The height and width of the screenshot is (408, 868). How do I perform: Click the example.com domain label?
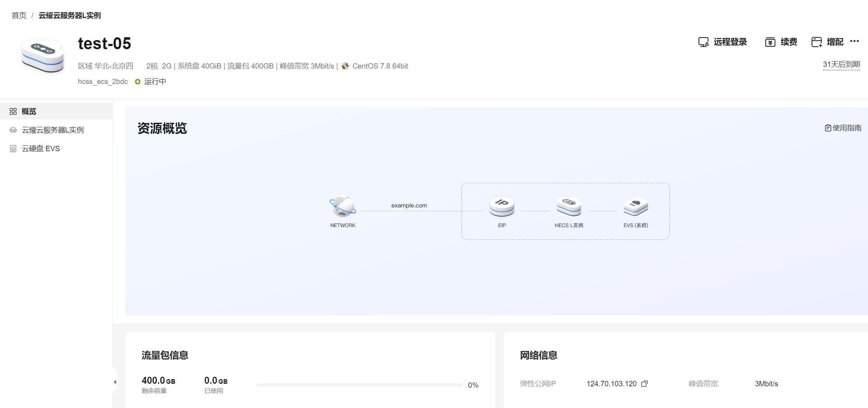pos(409,206)
